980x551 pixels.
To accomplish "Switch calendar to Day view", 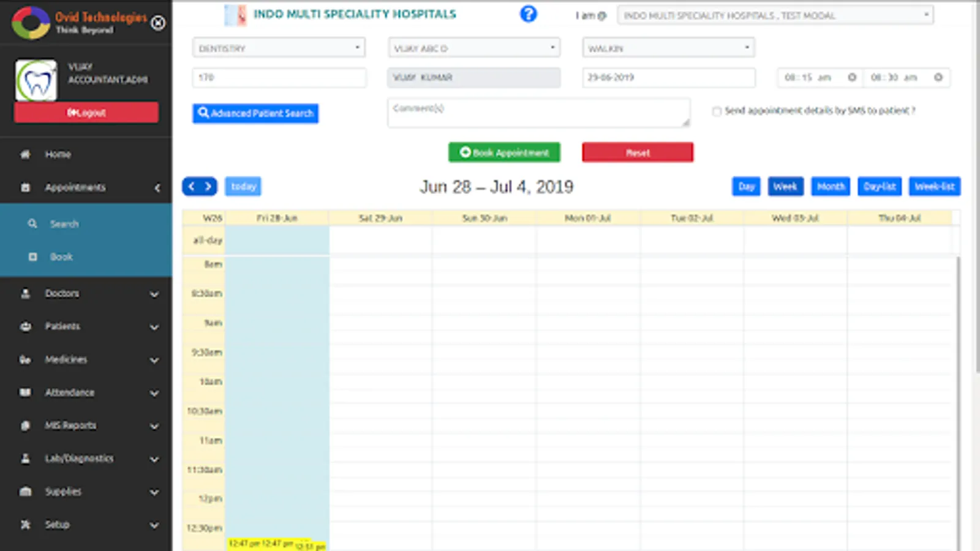I will point(746,187).
